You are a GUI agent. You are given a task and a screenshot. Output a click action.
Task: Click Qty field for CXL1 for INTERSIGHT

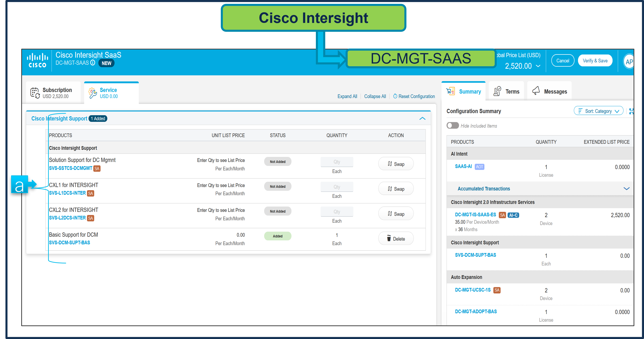[x=337, y=187]
